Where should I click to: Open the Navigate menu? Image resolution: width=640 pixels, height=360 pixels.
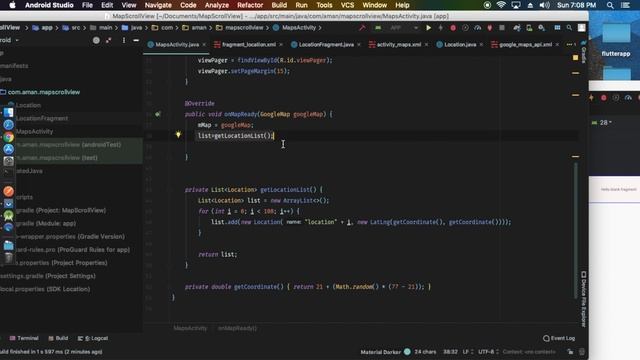(158, 5)
